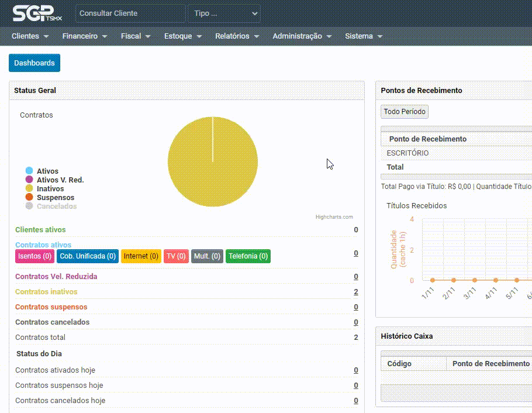Toggle the Ativos legend marker
This screenshot has height=413, width=532.
point(29,171)
